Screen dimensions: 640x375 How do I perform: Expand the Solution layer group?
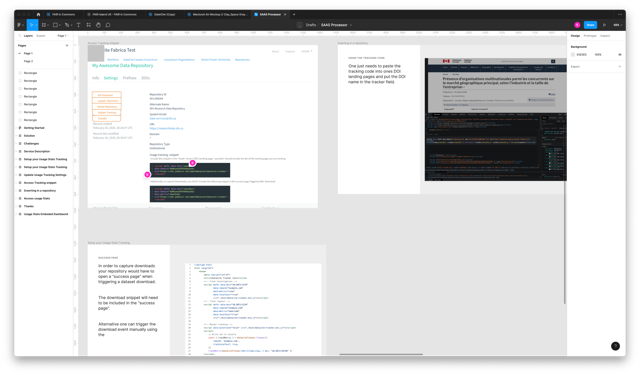pyautogui.click(x=17, y=135)
